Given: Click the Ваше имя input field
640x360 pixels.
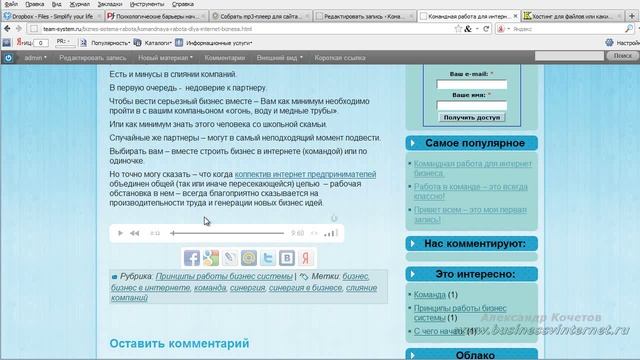Looking at the screenshot, I should click(x=471, y=106).
